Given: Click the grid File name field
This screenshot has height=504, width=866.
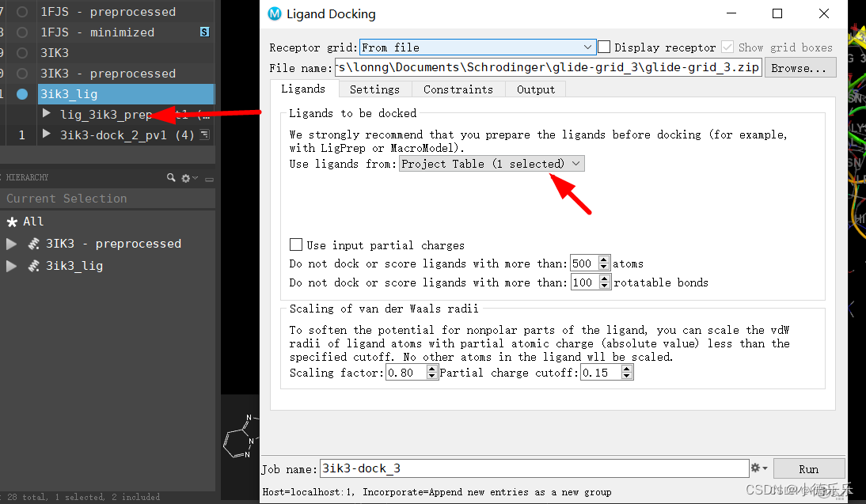Looking at the screenshot, I should coord(548,67).
